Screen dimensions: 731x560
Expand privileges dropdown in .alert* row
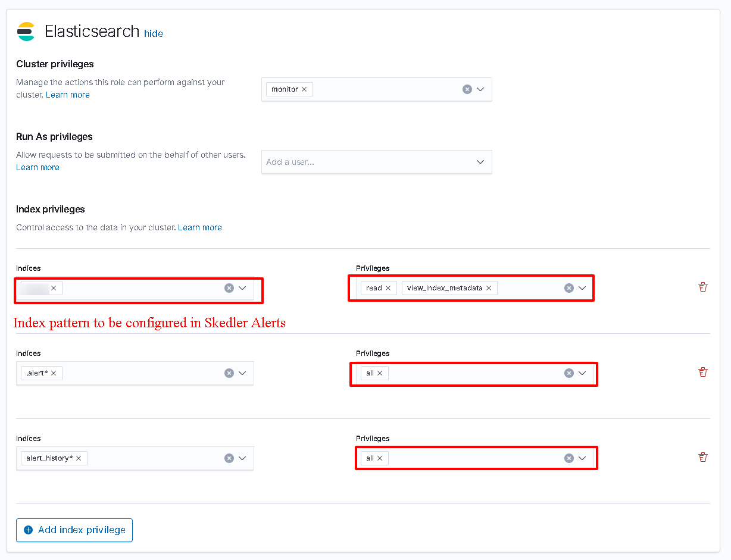pos(582,373)
